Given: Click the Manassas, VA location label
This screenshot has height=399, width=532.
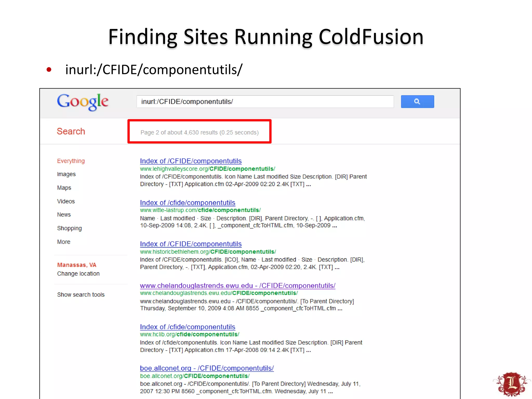Looking at the screenshot, I should [x=77, y=265].
